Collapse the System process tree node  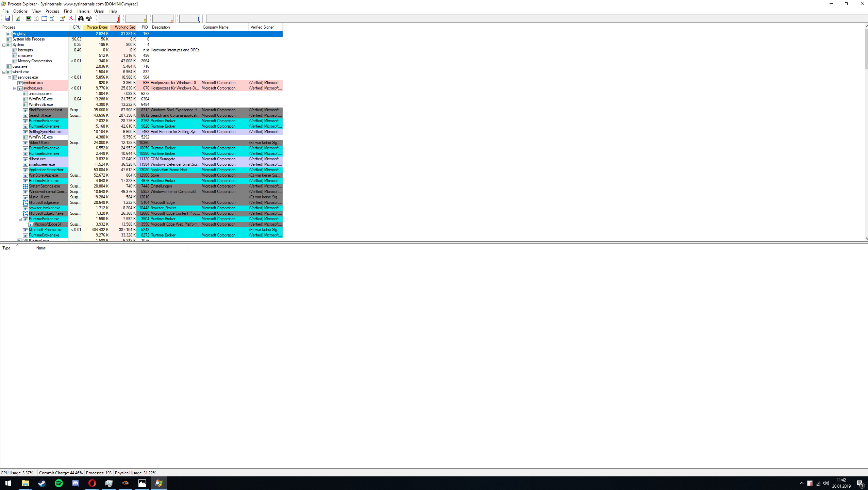tap(4, 45)
